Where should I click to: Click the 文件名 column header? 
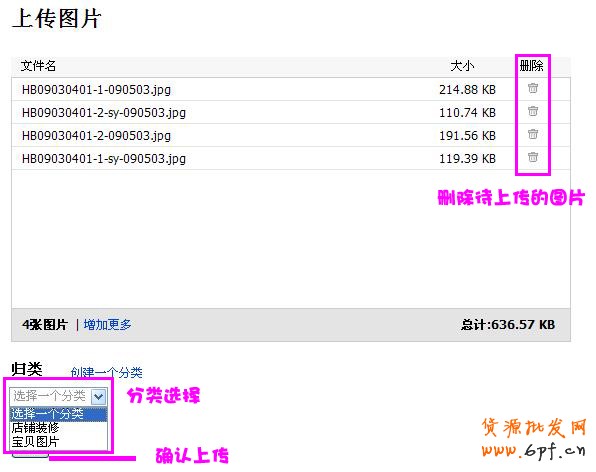(x=38, y=66)
